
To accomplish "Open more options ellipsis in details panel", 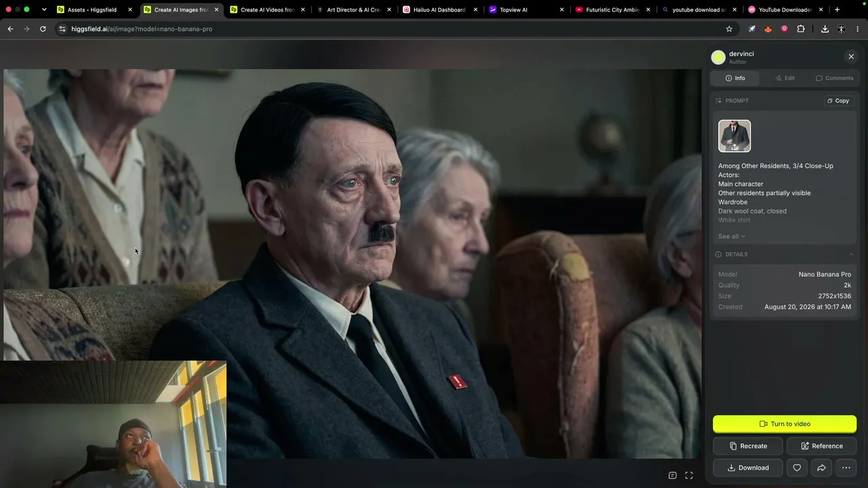I will [846, 468].
